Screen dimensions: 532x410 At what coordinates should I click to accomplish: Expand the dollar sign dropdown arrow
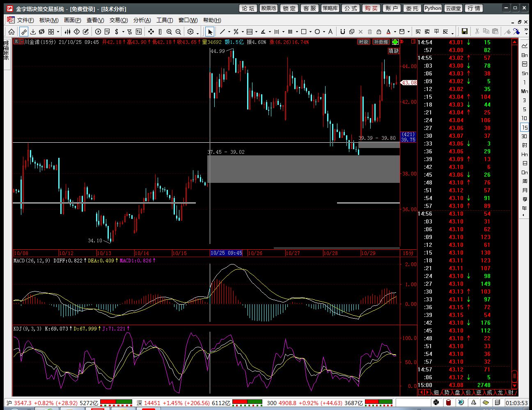[123, 32]
